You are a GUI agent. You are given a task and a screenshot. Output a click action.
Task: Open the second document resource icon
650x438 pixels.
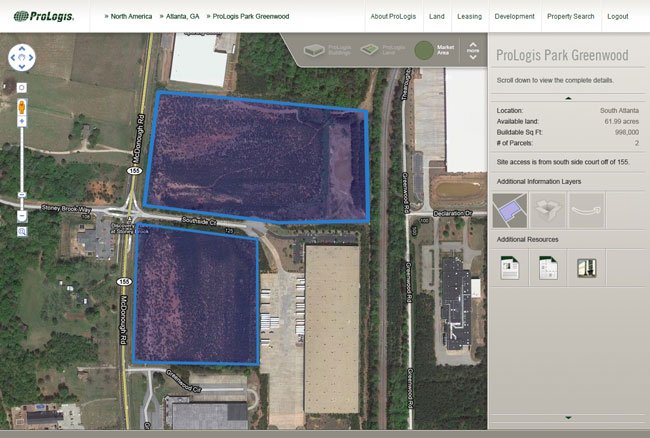548,268
